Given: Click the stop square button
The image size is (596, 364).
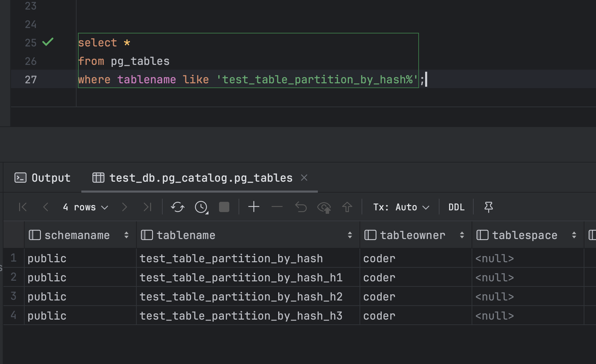Looking at the screenshot, I should coord(224,207).
